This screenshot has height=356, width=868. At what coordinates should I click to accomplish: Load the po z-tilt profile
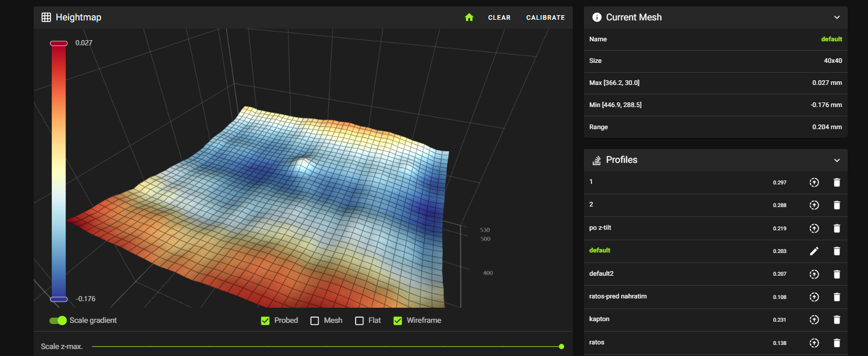point(814,229)
